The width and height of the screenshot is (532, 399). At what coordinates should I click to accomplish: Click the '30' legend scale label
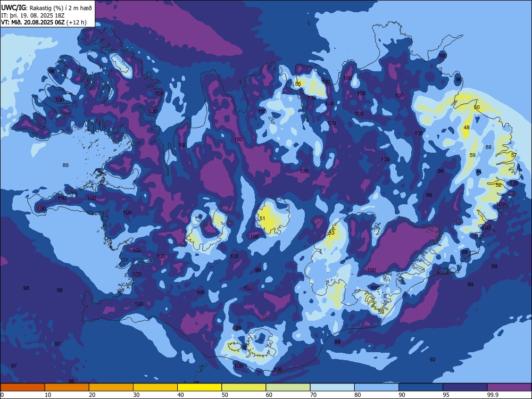(x=136, y=395)
